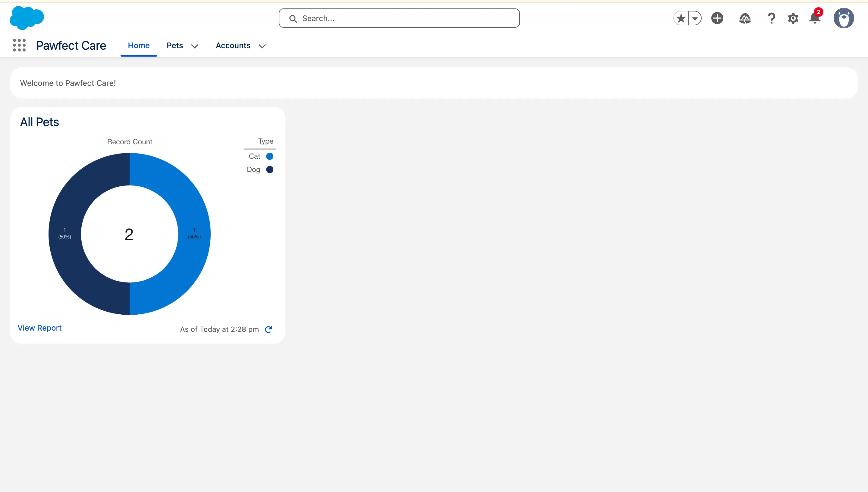The height and width of the screenshot is (492, 868).
Task: Go to the Accounts tab
Action: pos(233,45)
